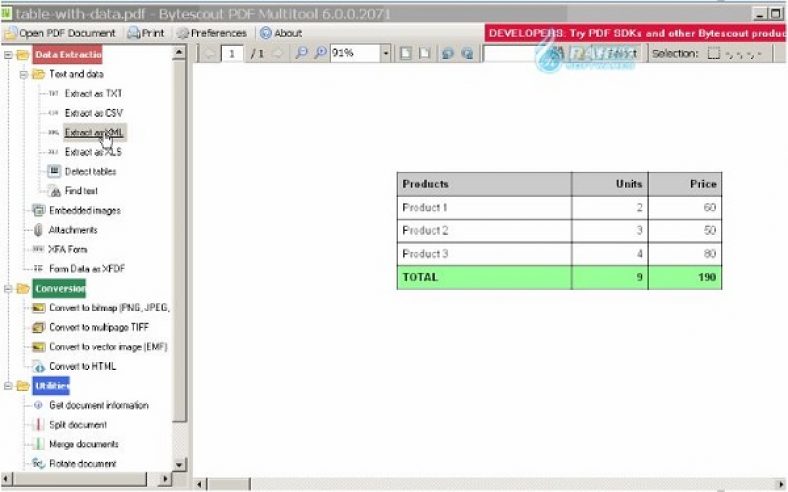Open the Preferences menu item
The height and width of the screenshot is (492, 788).
[x=212, y=33]
